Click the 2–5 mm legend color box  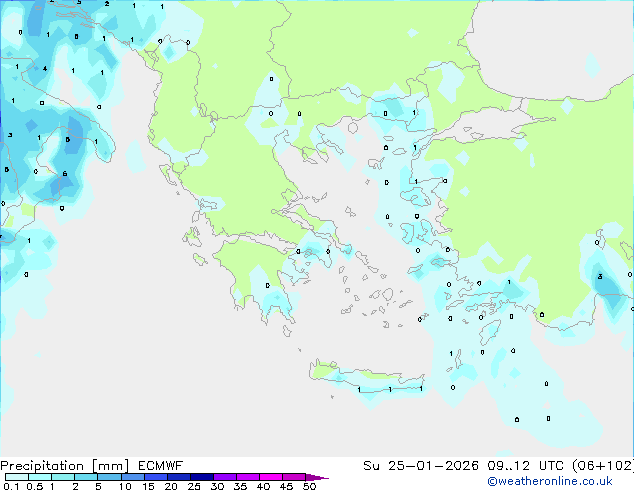coord(86,477)
